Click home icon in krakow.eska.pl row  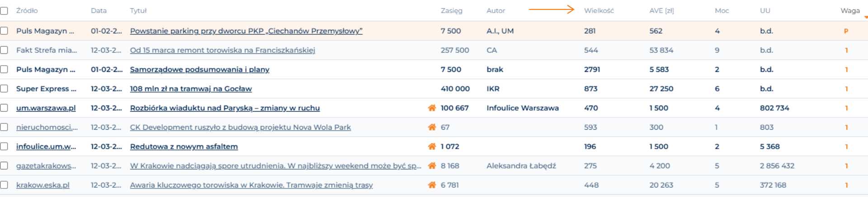[432, 185]
